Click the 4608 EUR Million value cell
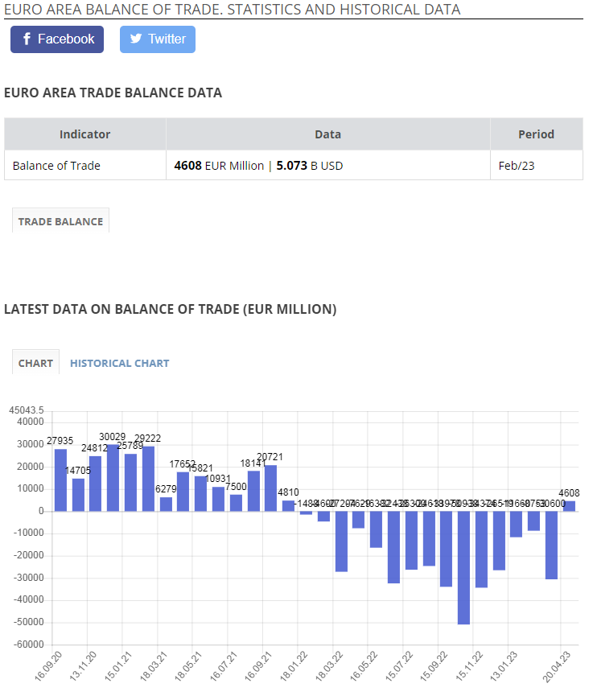Screen dimensions: 593x700 (327, 165)
